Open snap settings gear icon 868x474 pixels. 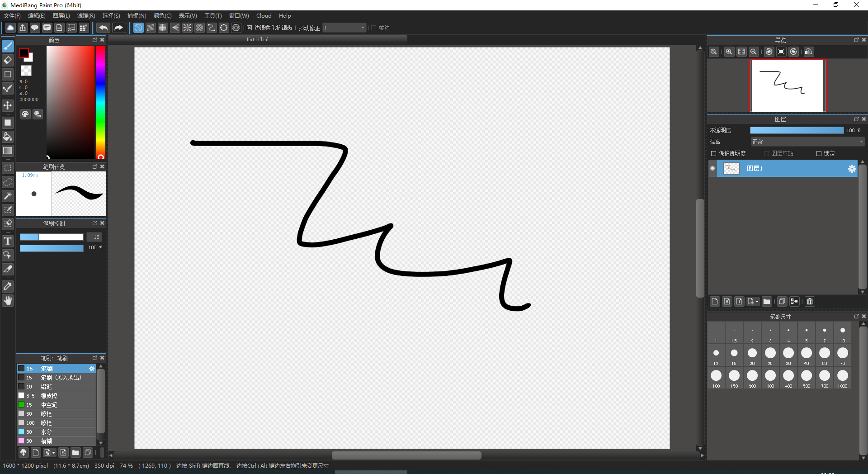236,28
